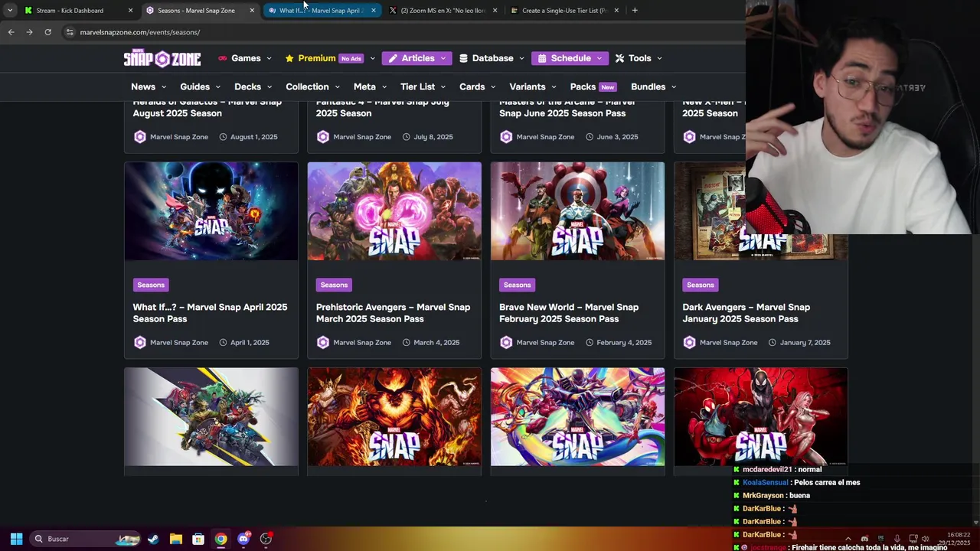980x551 pixels.
Task: Expand the Tools dropdown
Action: pos(639,58)
